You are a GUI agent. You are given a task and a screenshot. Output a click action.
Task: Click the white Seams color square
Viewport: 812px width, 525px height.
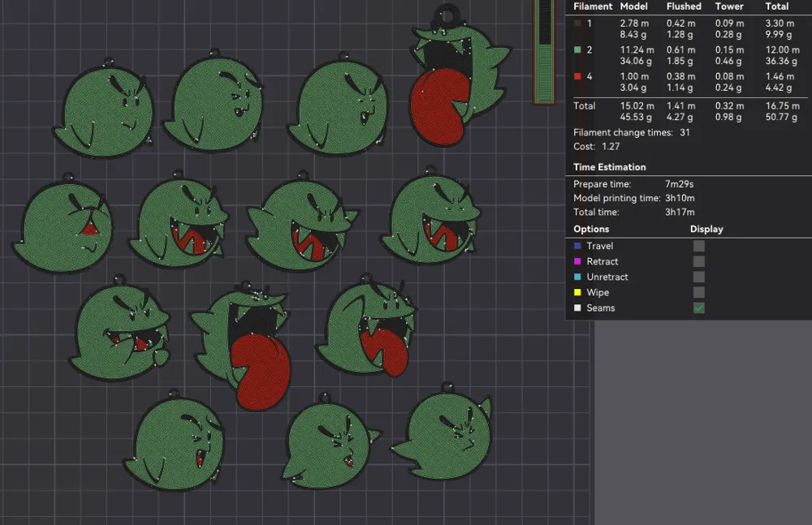click(x=577, y=308)
